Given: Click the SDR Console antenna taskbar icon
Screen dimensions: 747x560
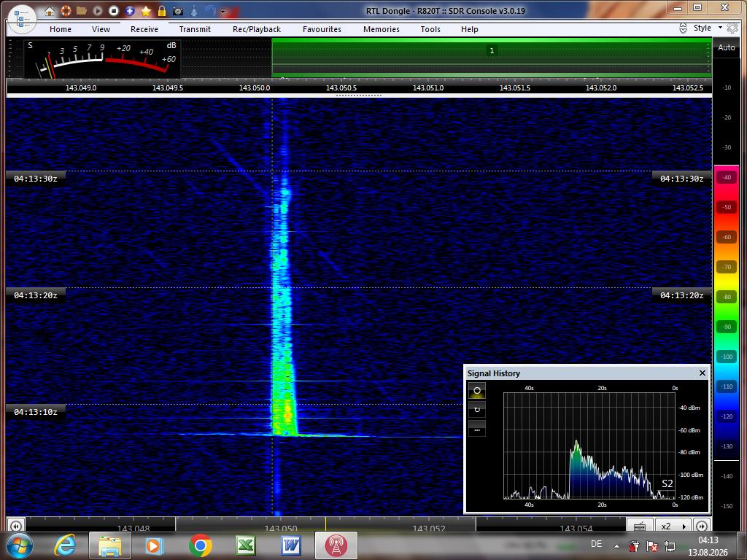Looking at the screenshot, I should click(x=336, y=545).
